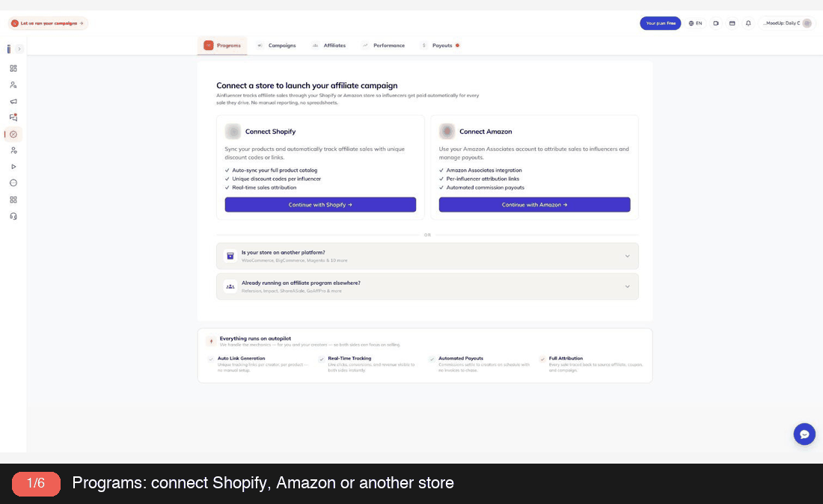This screenshot has height=504, width=823.
Task: Click the 'Is your store on another platform?' text
Action: click(284, 252)
